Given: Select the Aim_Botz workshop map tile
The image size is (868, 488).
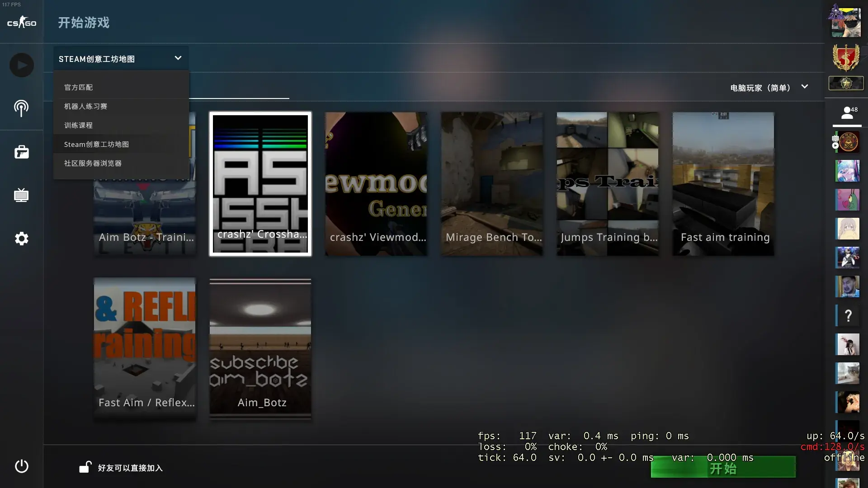Looking at the screenshot, I should [x=260, y=348].
